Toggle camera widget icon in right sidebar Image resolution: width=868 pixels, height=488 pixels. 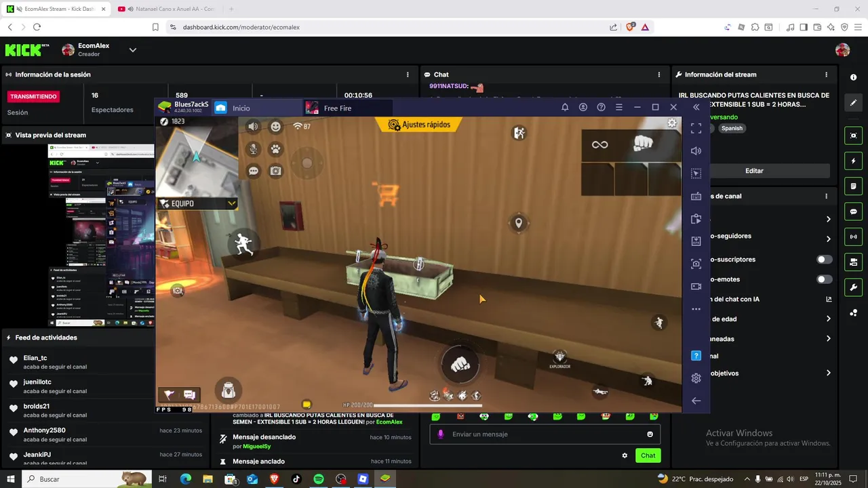pos(853,262)
